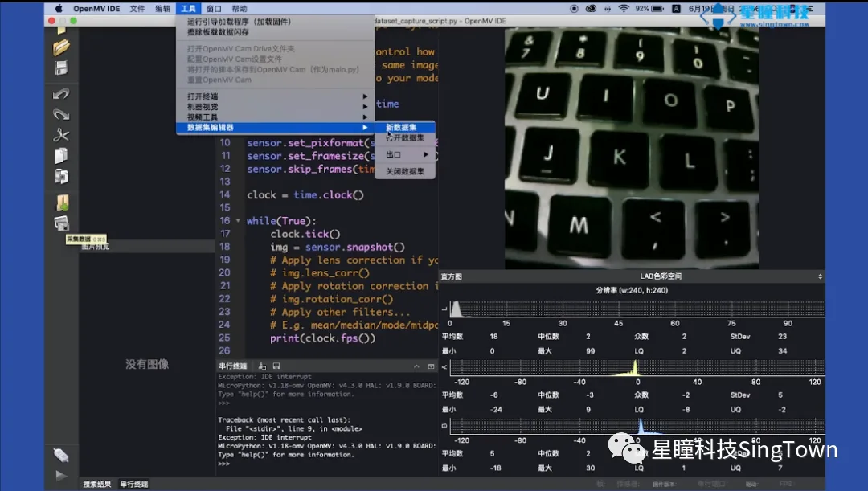Open the Apple menu
This screenshot has width=868, height=491.
coord(59,8)
